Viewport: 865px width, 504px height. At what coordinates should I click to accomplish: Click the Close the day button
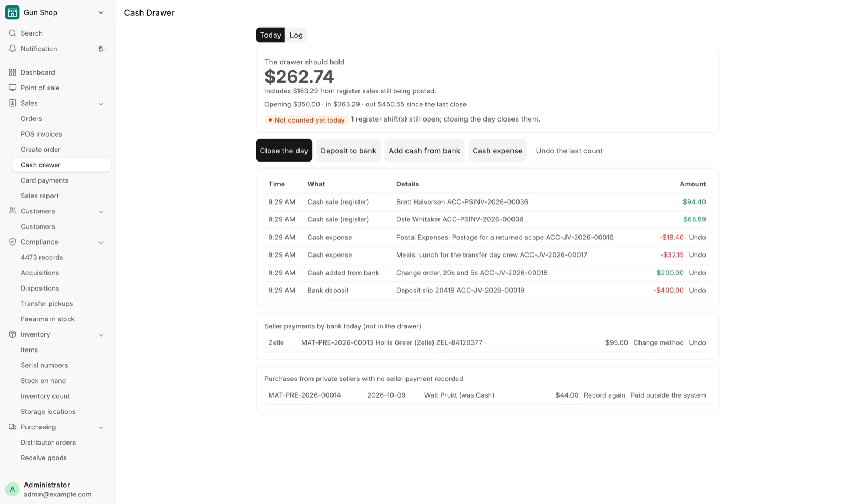(x=284, y=151)
